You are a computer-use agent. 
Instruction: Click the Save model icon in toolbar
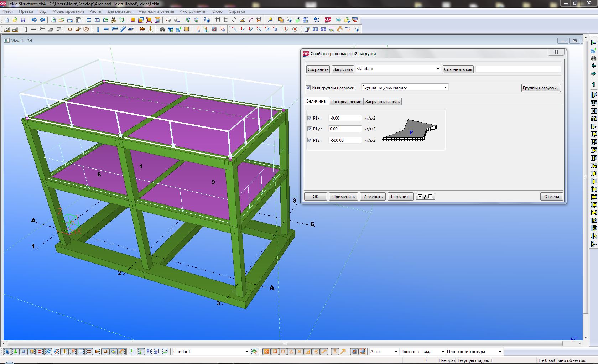click(x=23, y=20)
